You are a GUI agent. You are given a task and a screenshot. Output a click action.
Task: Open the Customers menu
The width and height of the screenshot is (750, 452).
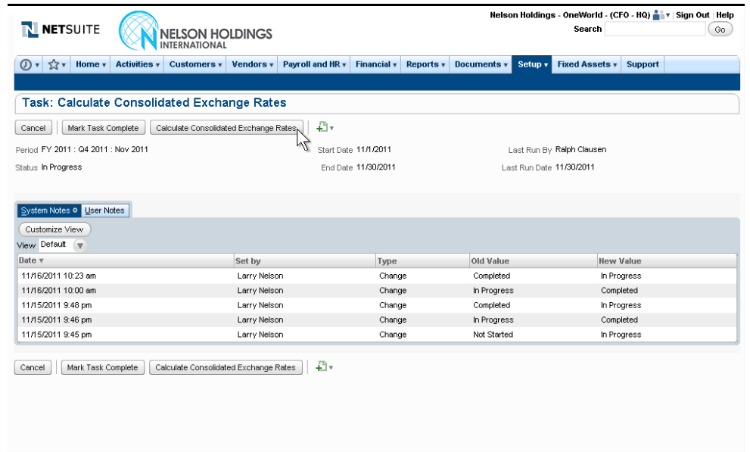click(195, 65)
